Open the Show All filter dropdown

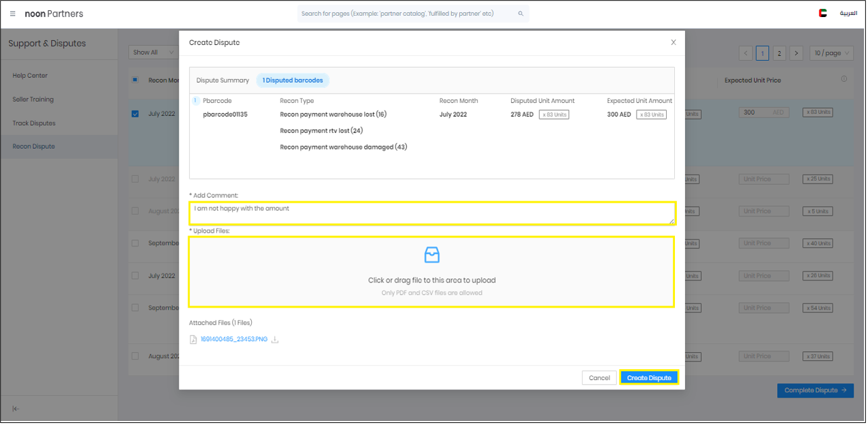click(x=153, y=52)
